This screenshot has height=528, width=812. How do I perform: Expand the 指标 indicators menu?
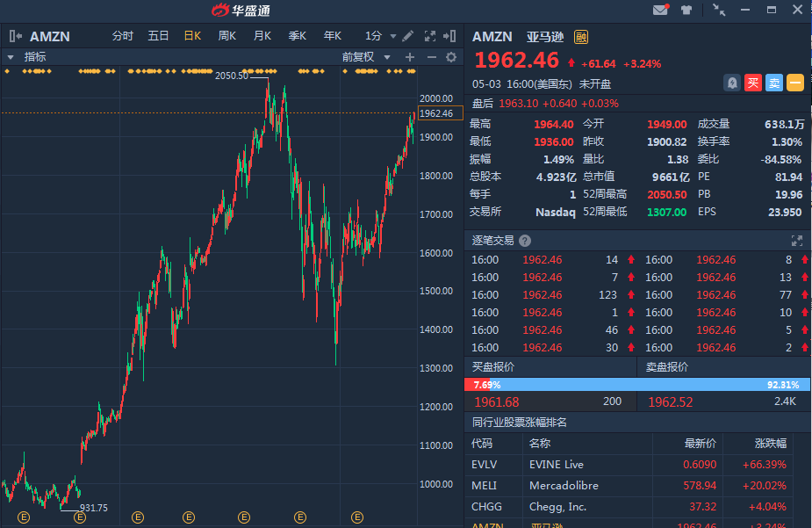11,57
